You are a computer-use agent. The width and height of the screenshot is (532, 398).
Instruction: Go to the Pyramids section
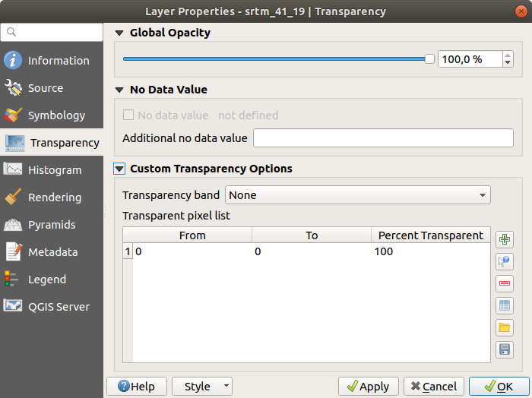(x=52, y=225)
